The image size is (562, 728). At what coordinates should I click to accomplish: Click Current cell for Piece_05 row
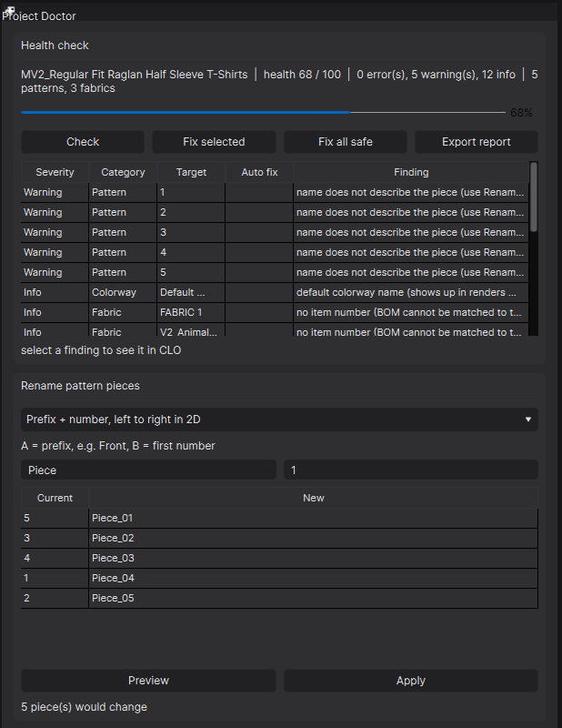coord(55,598)
